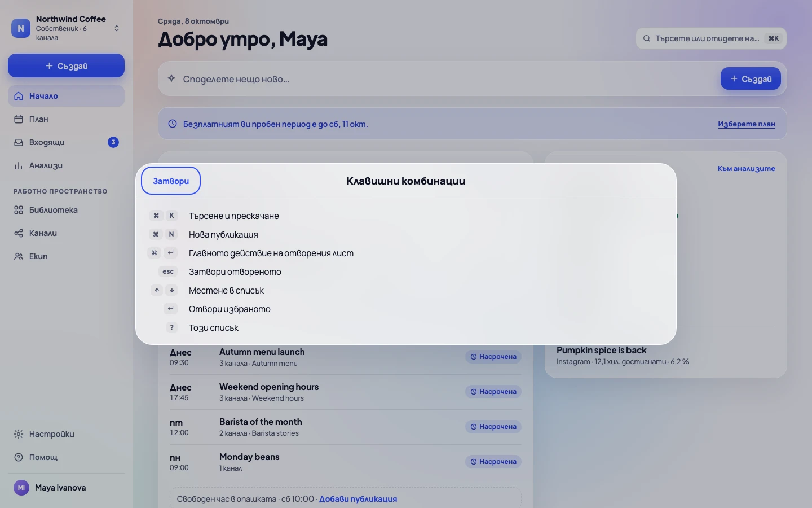Click the inbox badge showing 3
Viewport: 812px width, 508px height.
tap(113, 142)
